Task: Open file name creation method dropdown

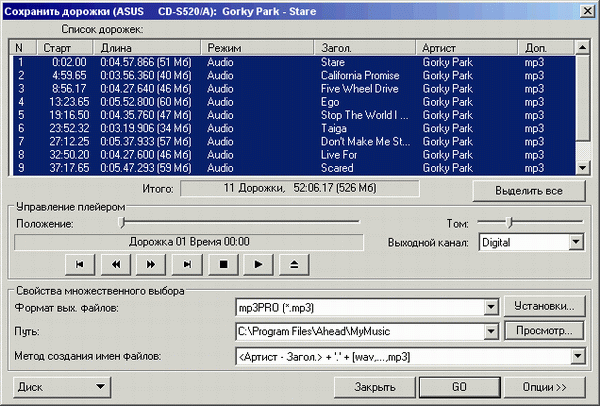Action: coord(577,357)
